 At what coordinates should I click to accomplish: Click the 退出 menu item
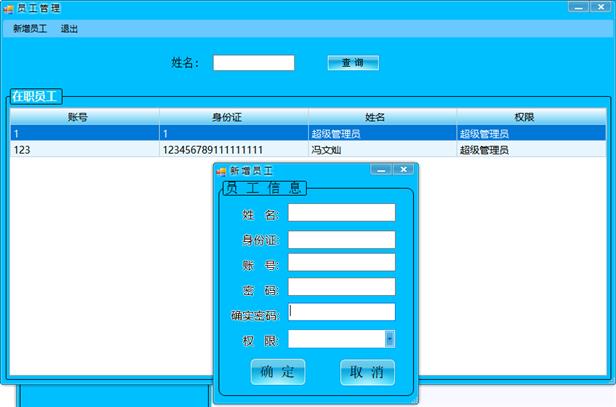tap(70, 29)
